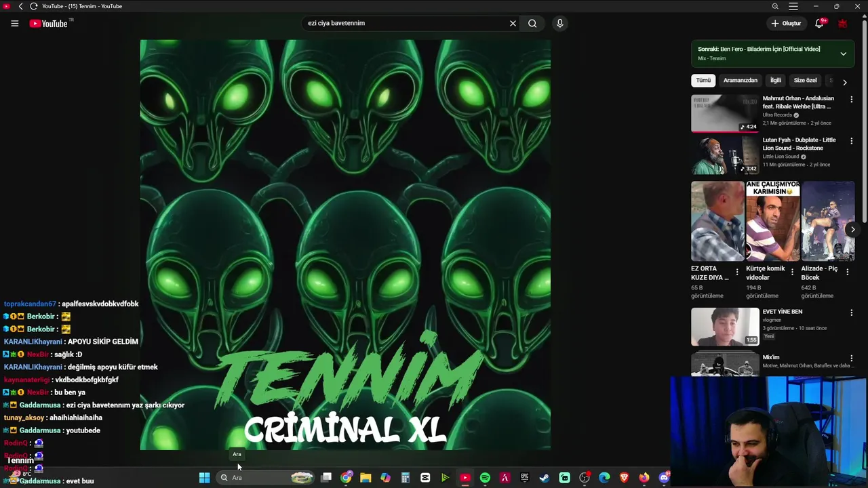Open the 'EVET YİNE BEN' video thumbnail
Screen dimensions: 868x488
(725, 327)
